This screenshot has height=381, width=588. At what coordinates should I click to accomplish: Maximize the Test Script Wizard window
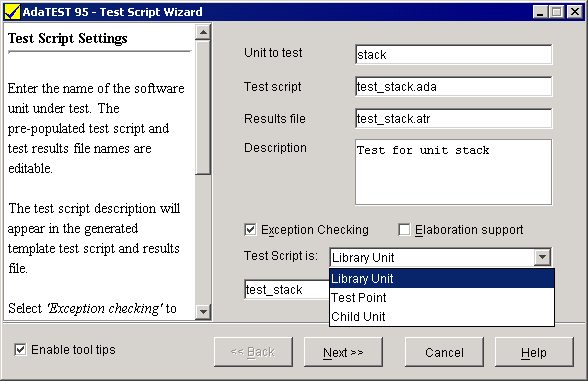[556, 12]
